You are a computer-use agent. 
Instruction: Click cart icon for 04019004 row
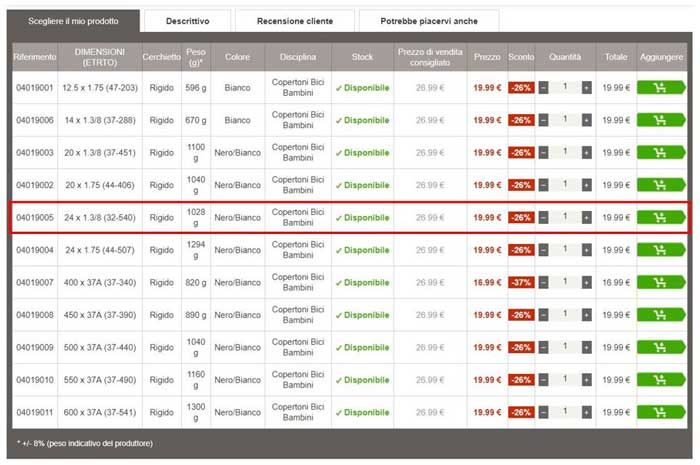661,250
